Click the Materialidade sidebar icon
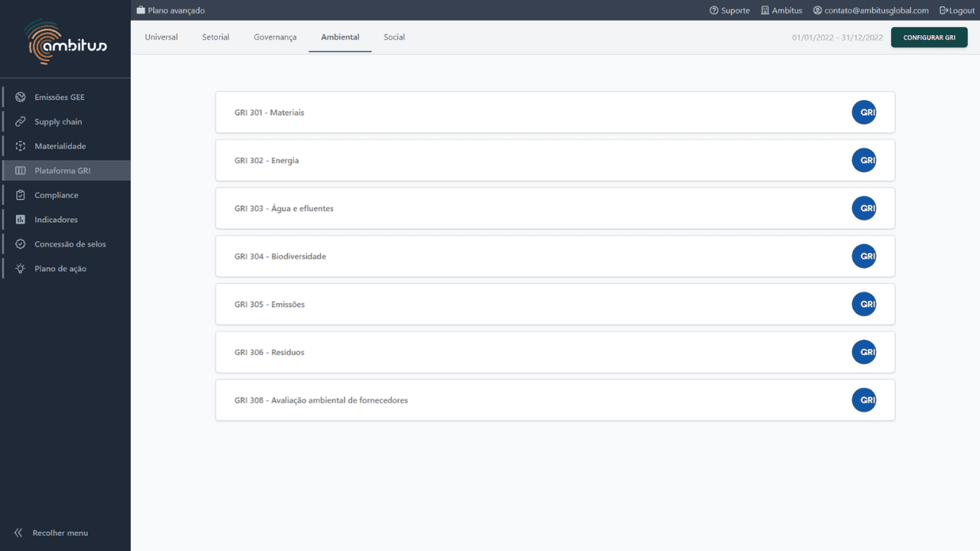 pos(21,146)
